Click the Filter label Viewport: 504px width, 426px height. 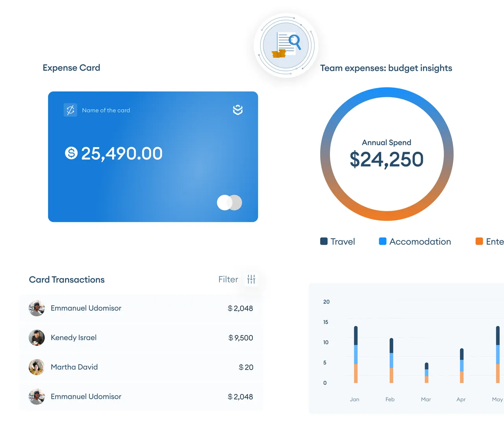point(228,279)
